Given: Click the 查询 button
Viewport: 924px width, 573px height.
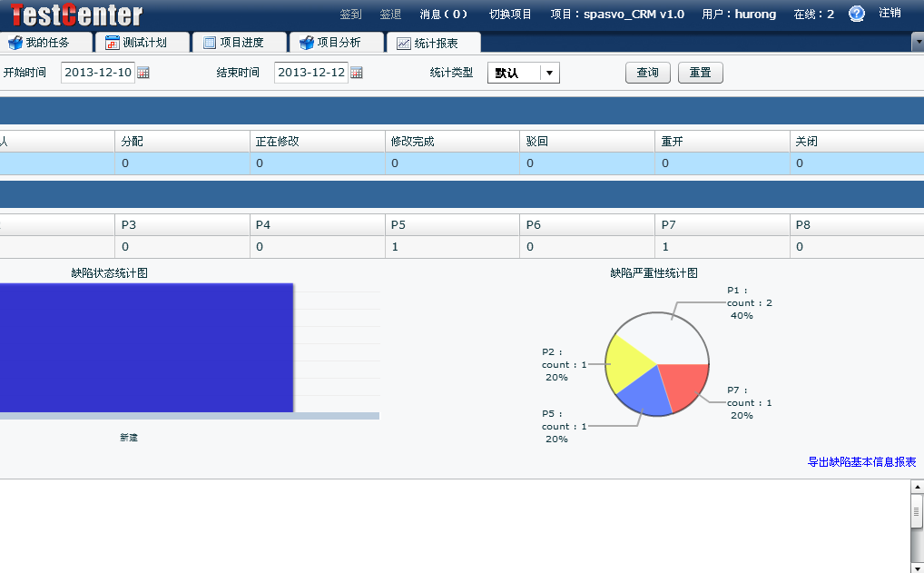Looking at the screenshot, I should [647, 73].
